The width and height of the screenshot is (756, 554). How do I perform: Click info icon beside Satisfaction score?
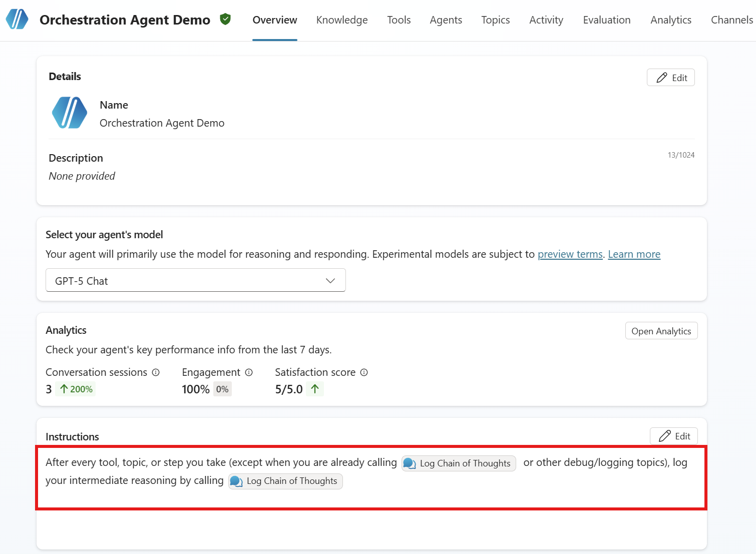(x=364, y=372)
